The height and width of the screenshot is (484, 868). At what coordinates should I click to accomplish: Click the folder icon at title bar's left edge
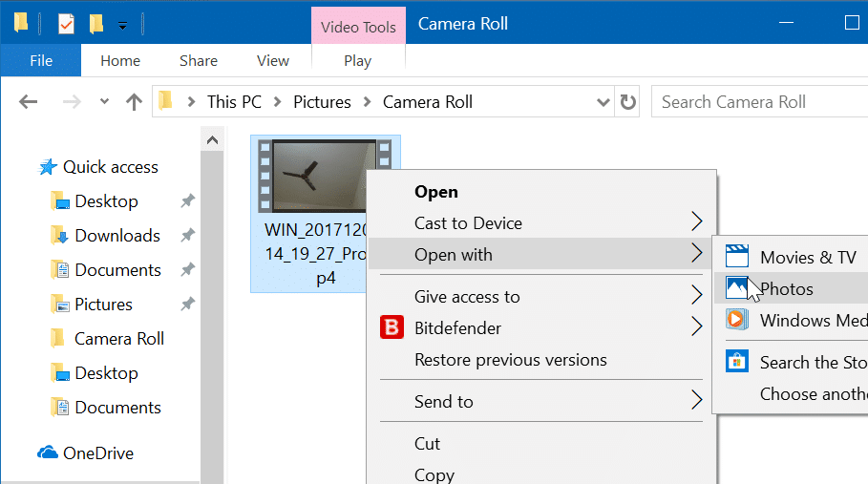21,23
